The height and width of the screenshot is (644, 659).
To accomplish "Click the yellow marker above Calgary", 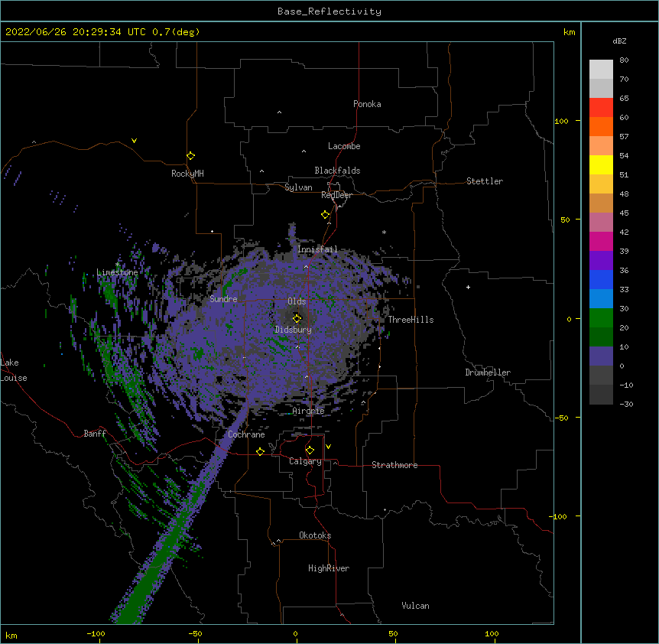I will click(310, 450).
